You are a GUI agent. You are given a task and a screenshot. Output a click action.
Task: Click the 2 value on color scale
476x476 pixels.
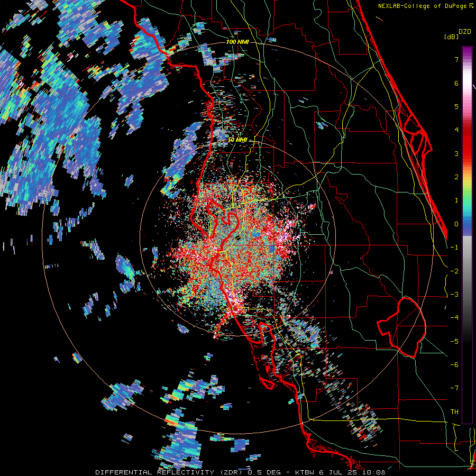coord(456,177)
